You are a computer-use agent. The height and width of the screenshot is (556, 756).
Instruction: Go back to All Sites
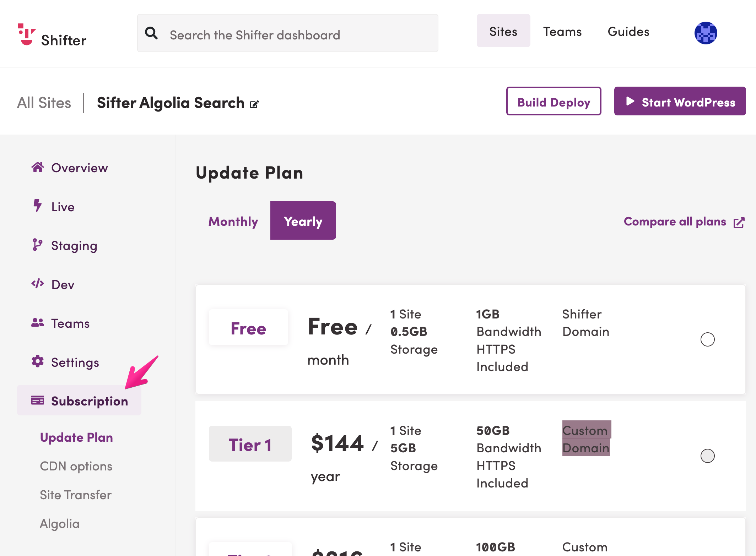(44, 103)
